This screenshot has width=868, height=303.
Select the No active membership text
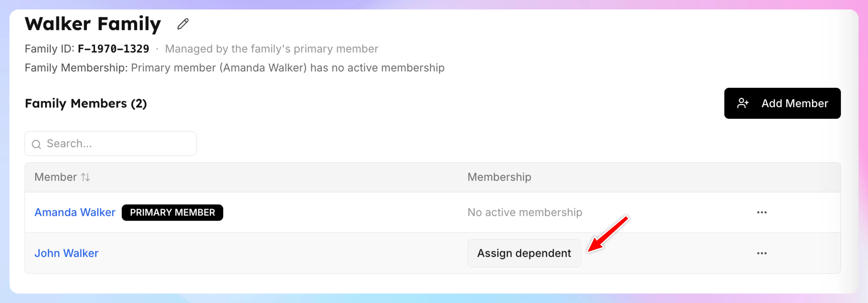click(x=525, y=212)
